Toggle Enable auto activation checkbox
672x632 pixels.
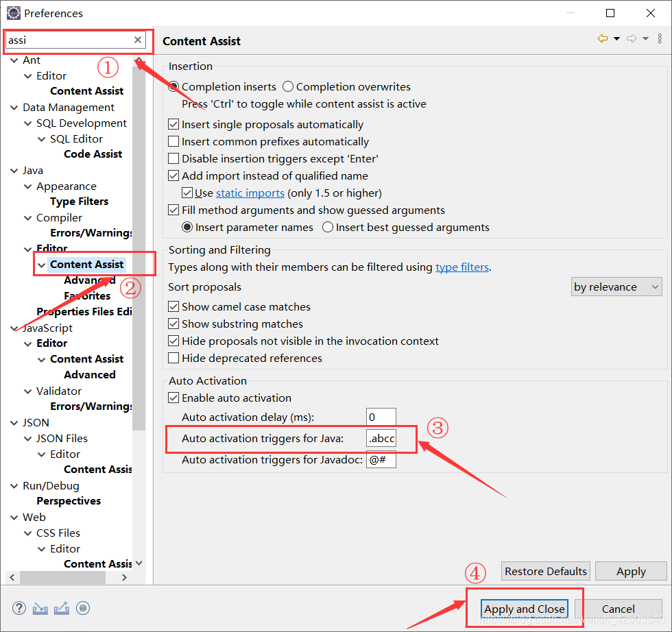173,398
